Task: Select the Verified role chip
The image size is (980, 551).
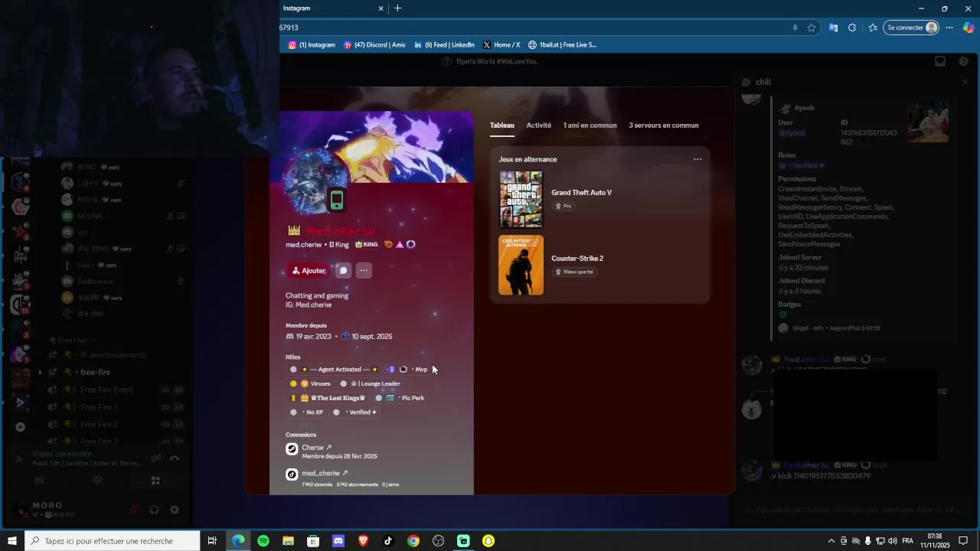Action: (355, 412)
